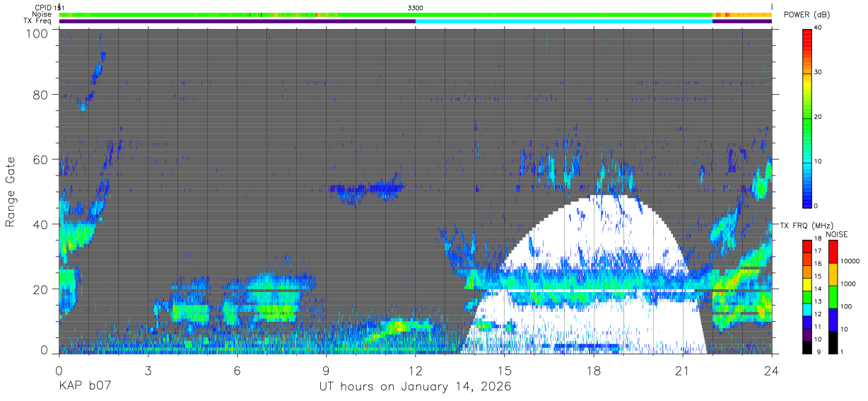Click the 21 tick on UT hours axis
Viewport: 868px width, 401px height.
(x=683, y=370)
